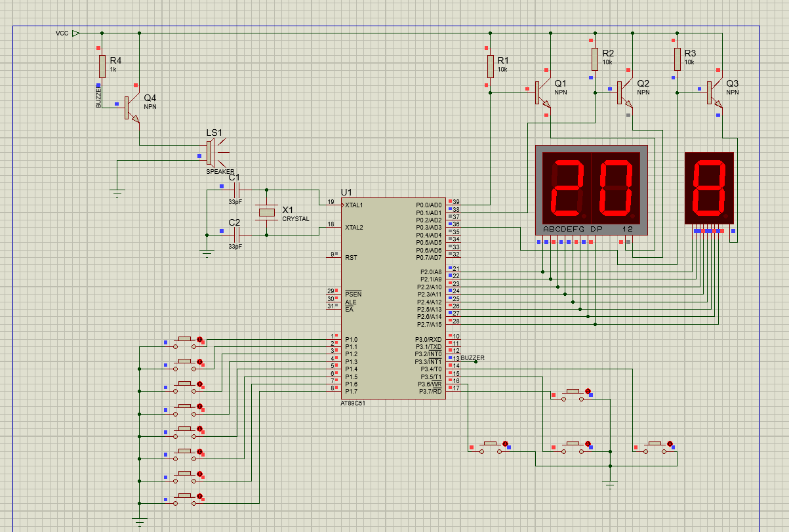Toggle latch dot on P1.7 push button
789x532 pixels.
click(200, 496)
